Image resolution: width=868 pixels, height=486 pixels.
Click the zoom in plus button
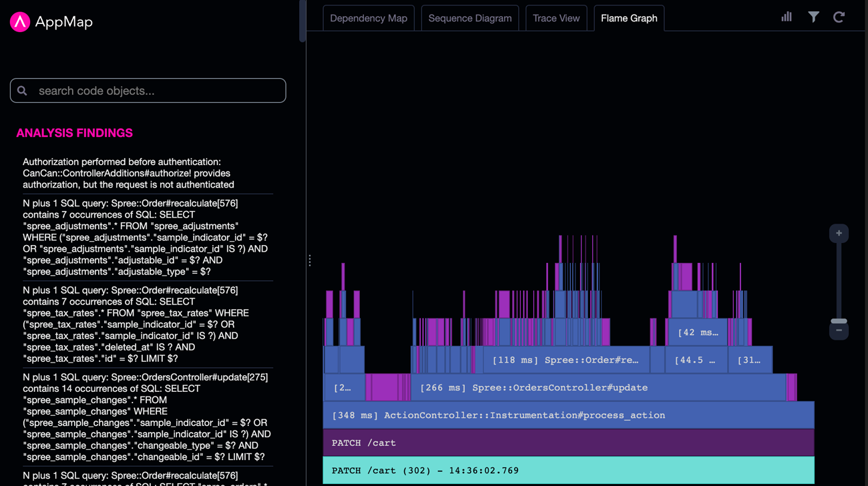point(839,234)
